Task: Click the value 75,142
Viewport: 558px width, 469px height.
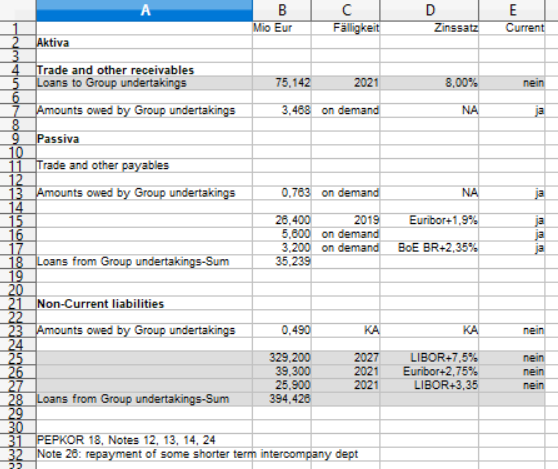Action: point(282,83)
